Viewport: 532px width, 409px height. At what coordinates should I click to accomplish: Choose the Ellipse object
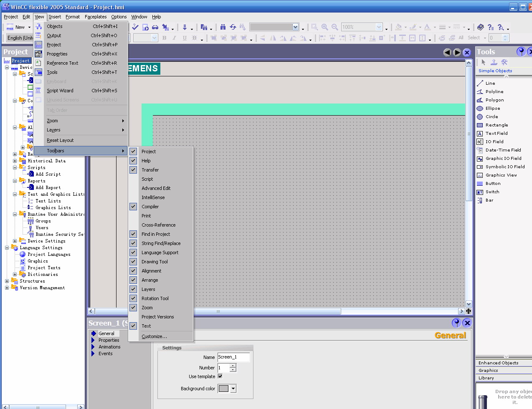click(488, 108)
